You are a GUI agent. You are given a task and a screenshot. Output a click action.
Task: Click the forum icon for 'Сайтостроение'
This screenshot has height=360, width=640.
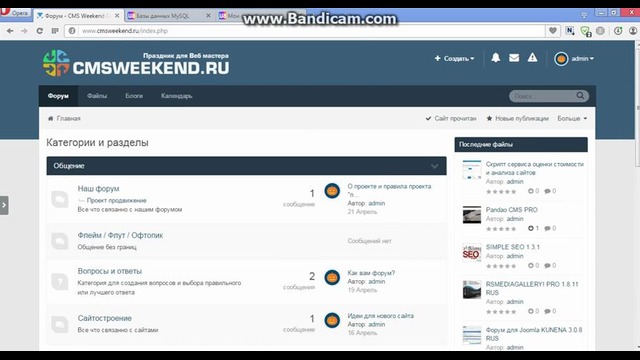coord(60,324)
